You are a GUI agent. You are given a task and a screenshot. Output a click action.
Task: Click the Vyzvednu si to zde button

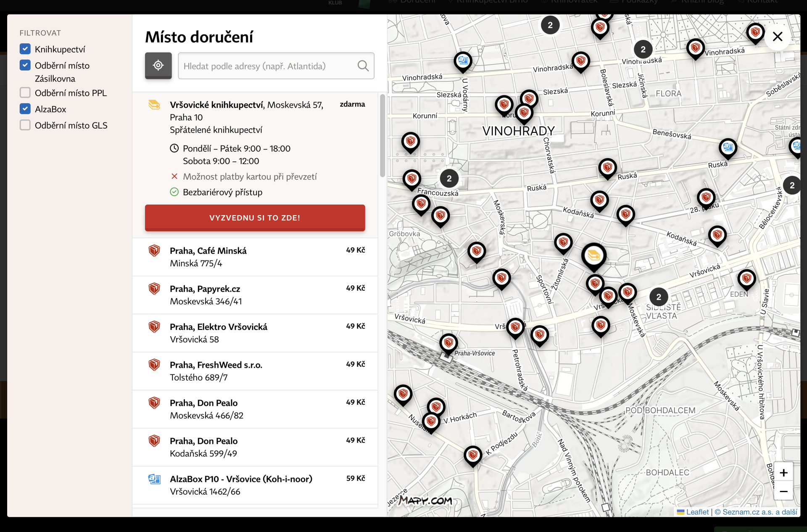pos(255,218)
